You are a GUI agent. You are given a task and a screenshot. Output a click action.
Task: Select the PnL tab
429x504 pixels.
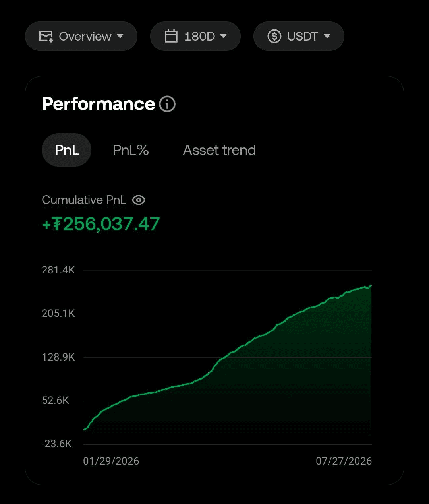click(67, 150)
